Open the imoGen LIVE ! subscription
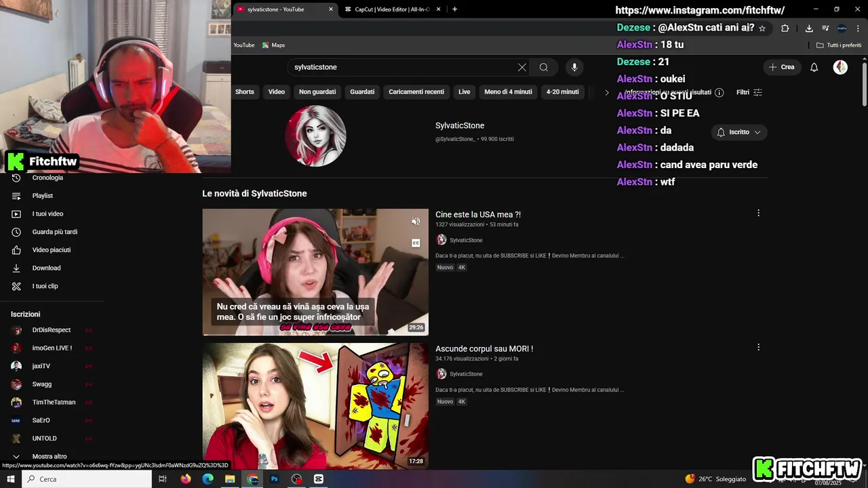868x488 pixels. (x=52, y=348)
